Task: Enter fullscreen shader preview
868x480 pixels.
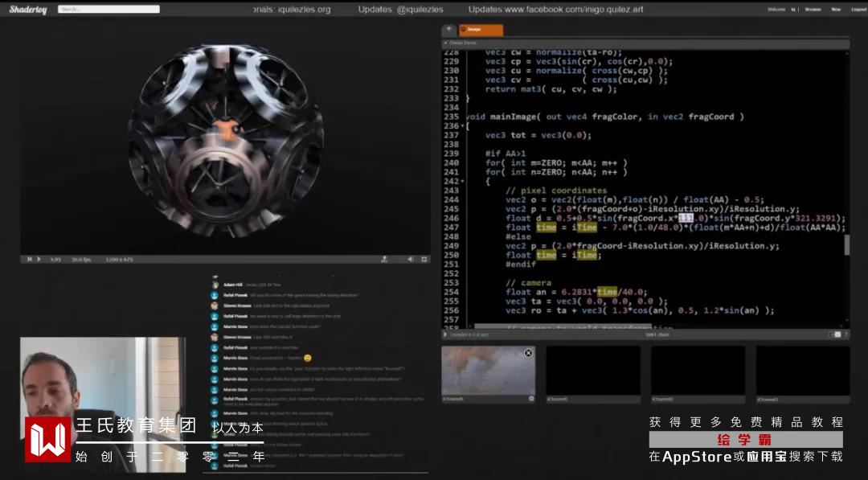Action: [424, 259]
